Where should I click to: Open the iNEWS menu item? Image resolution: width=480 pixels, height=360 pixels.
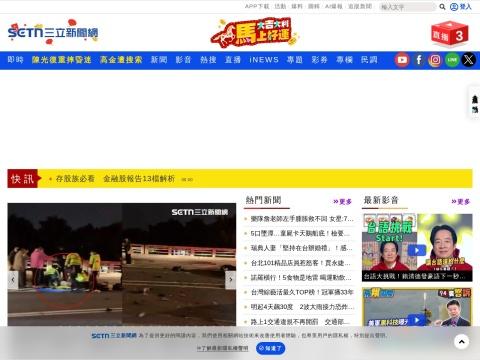pos(264,60)
